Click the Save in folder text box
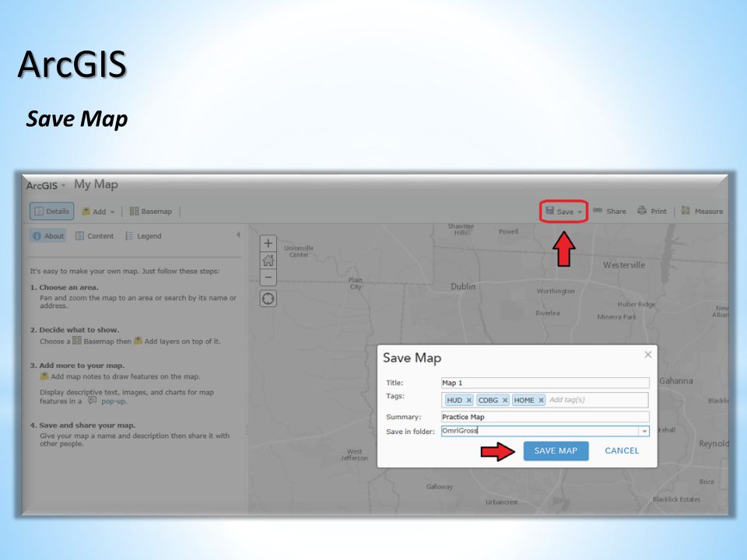The height and width of the screenshot is (560, 747). [x=540, y=431]
